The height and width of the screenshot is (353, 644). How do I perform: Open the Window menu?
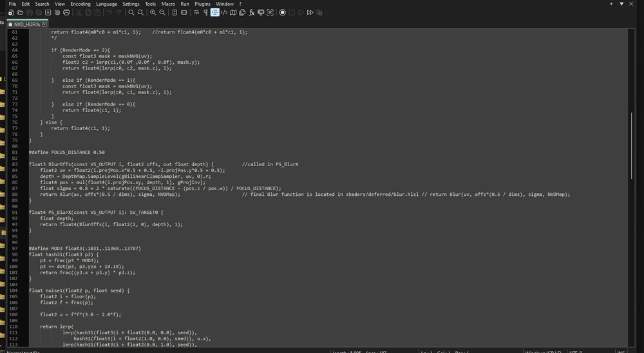(225, 4)
